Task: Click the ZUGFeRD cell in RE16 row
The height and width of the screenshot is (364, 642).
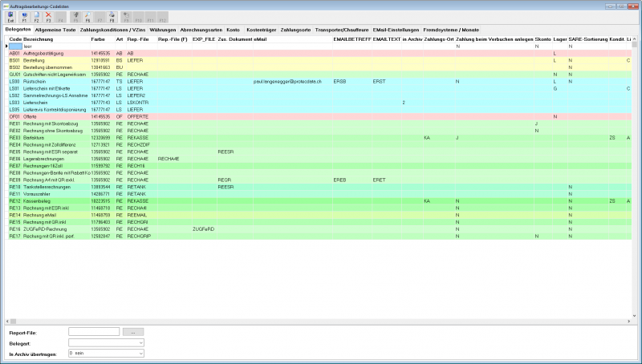Action: tap(204, 229)
